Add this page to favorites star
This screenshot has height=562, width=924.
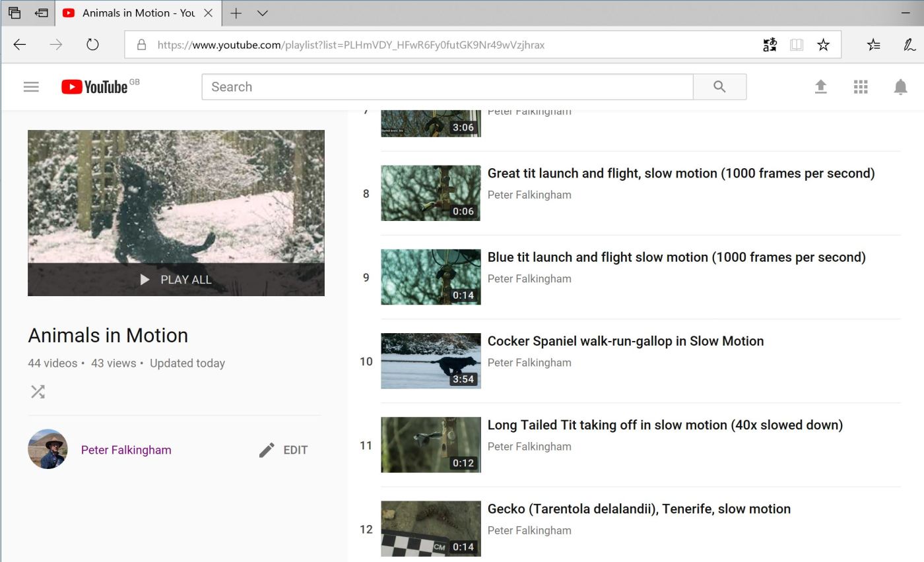click(x=823, y=45)
